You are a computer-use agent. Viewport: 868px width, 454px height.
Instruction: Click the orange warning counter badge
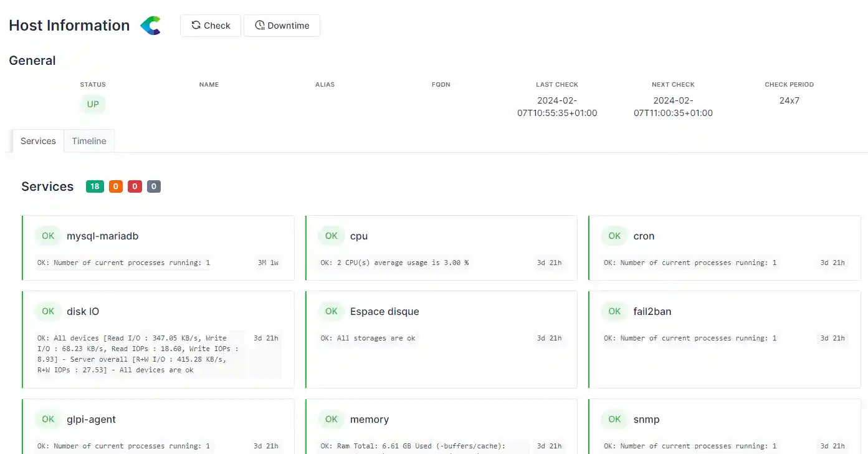click(115, 186)
